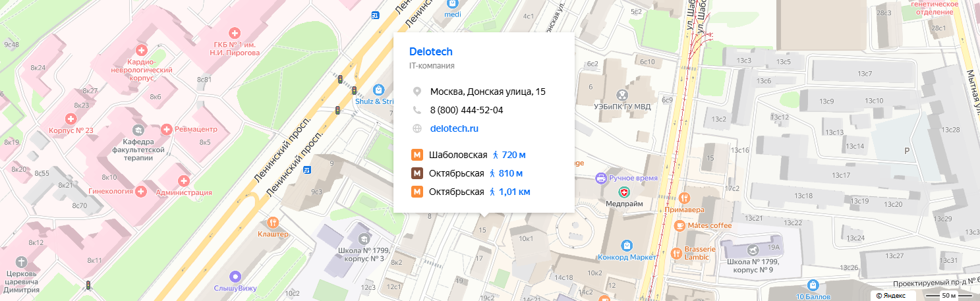Select the ГКБ № 1 hospital marker
The image size is (980, 301).
pyautogui.click(x=233, y=33)
